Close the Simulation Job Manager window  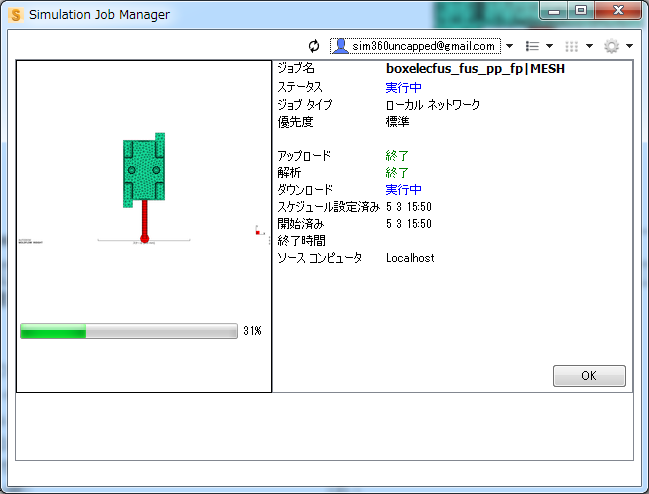click(x=618, y=10)
